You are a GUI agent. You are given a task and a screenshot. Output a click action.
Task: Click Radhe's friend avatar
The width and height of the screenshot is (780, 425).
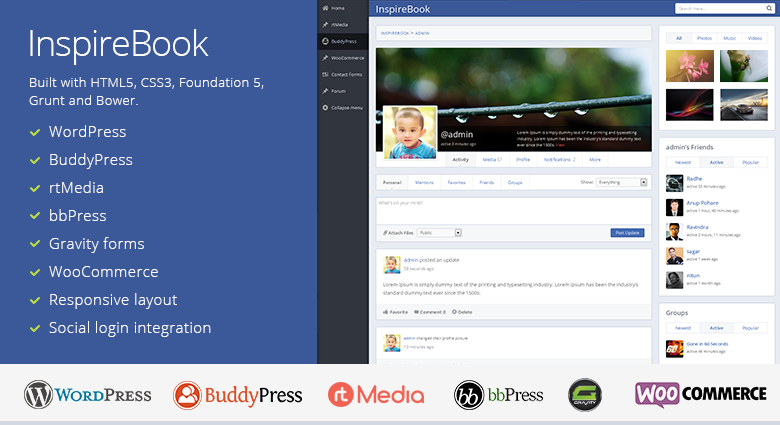(675, 183)
